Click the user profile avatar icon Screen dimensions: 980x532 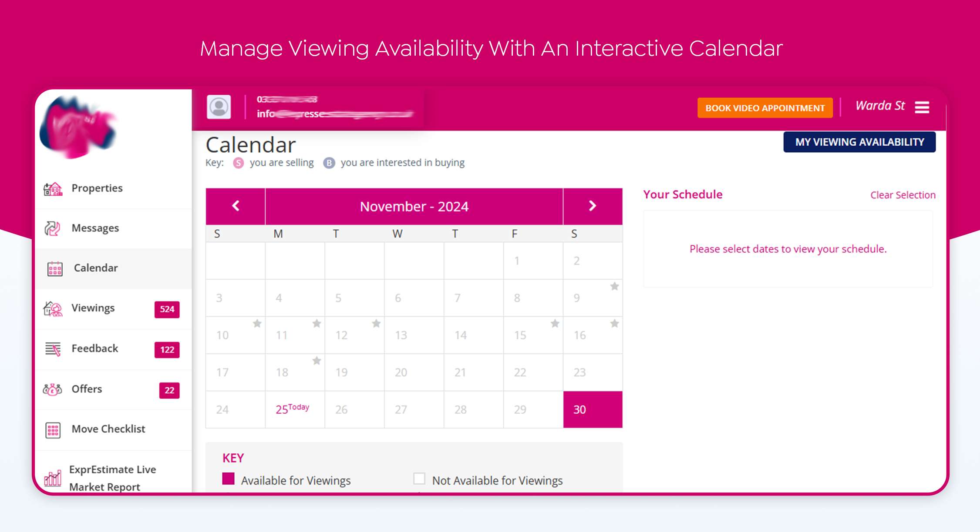coord(219,107)
